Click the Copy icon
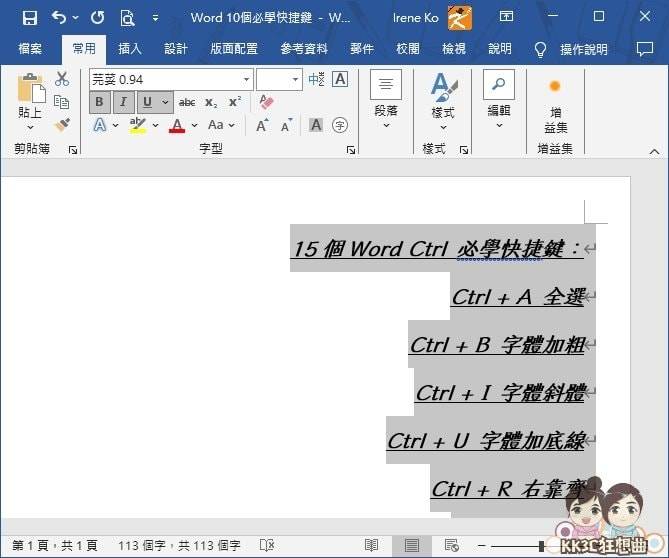This screenshot has width=669, height=558. click(x=61, y=102)
